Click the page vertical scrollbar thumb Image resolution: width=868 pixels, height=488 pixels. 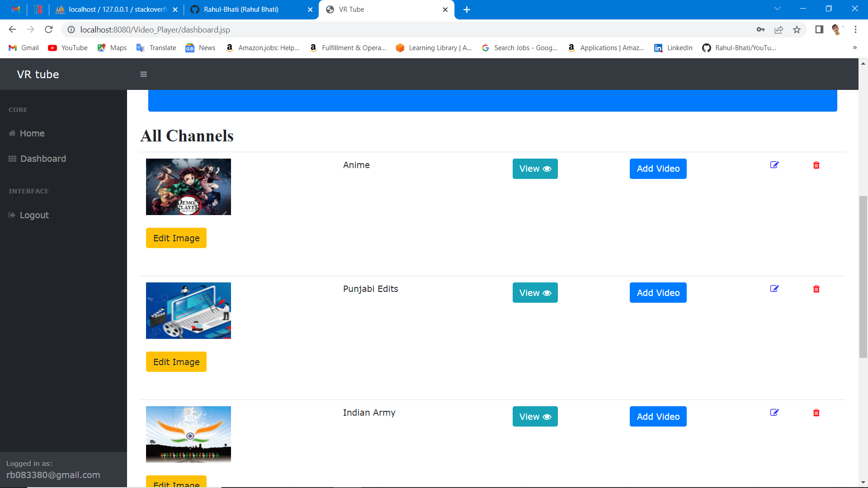pyautogui.click(x=863, y=277)
